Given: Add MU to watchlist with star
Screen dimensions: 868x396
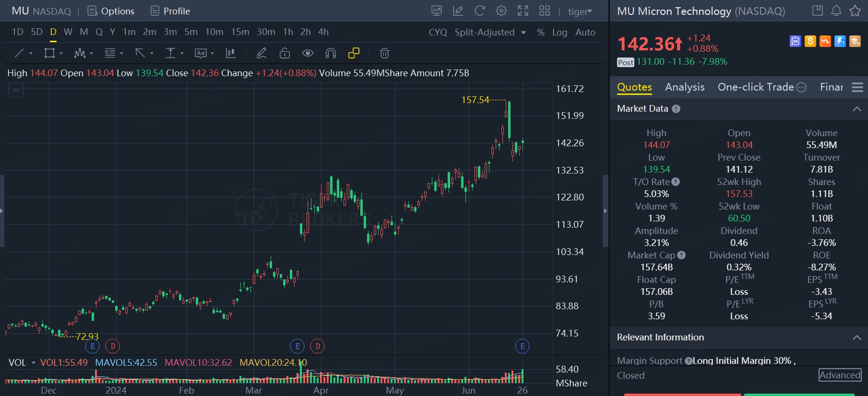Looking at the screenshot, I should coord(855,11).
